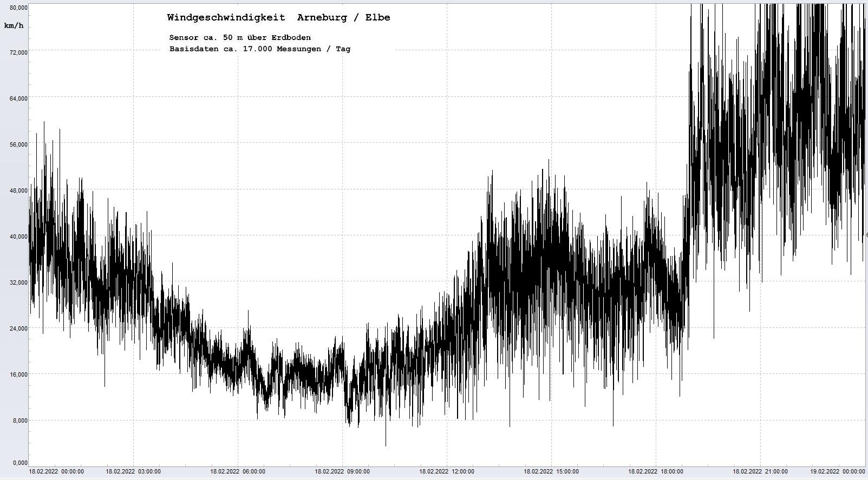Viewport: 868px width, 480px height.
Task: Click the 'Basisdaten ca. 17.000 Messungen / Tag' line
Action: (x=259, y=49)
